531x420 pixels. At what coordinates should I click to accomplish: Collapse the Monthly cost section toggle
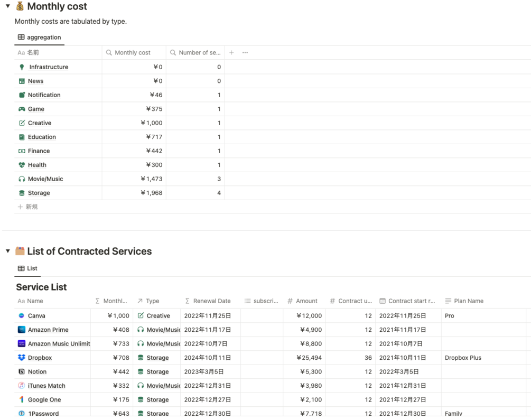[7, 6]
